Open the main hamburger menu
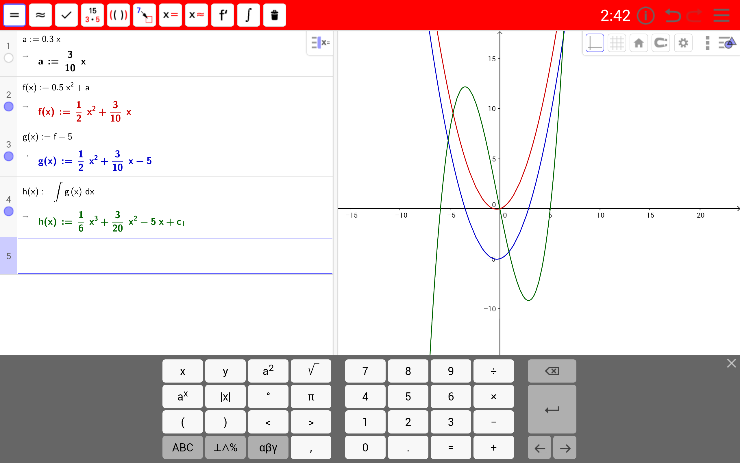This screenshot has width=740, height=463. 722,15
